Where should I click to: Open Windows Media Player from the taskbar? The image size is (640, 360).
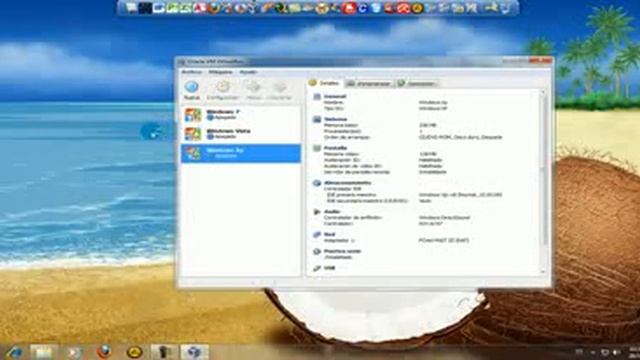coord(74,352)
